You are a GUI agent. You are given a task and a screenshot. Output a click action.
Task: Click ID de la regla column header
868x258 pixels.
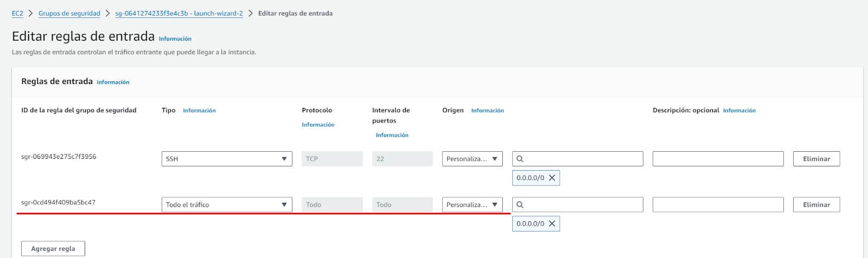point(79,111)
